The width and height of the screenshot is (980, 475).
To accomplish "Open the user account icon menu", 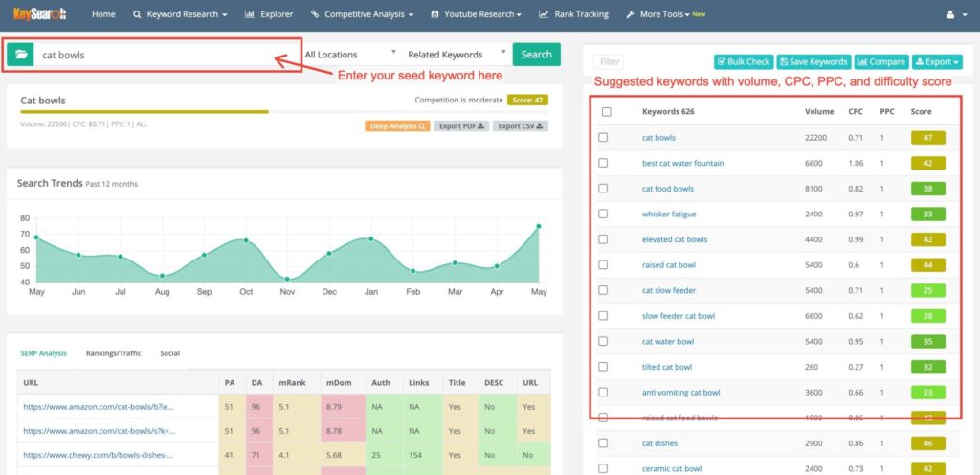I will point(953,14).
